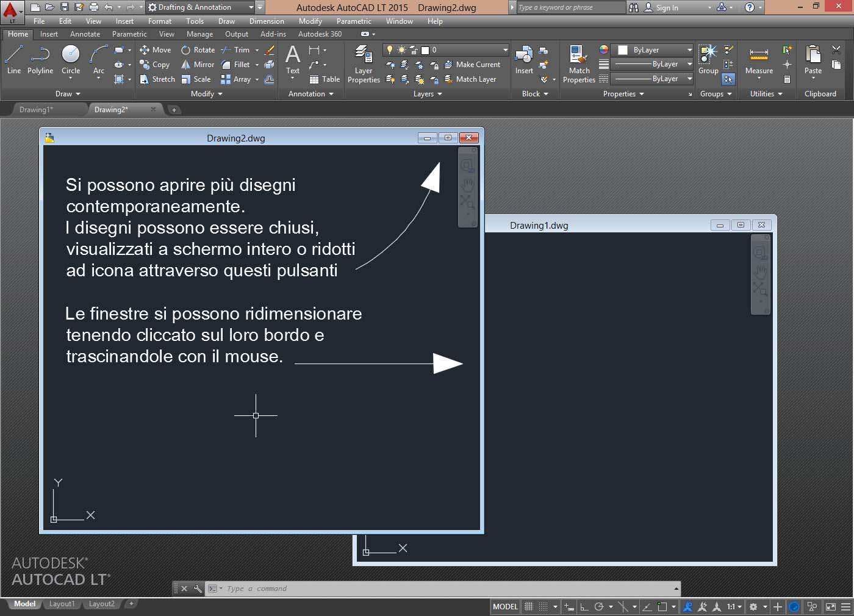This screenshot has height=616, width=854.
Task: Activate the Fillet tool
Action: click(x=235, y=65)
